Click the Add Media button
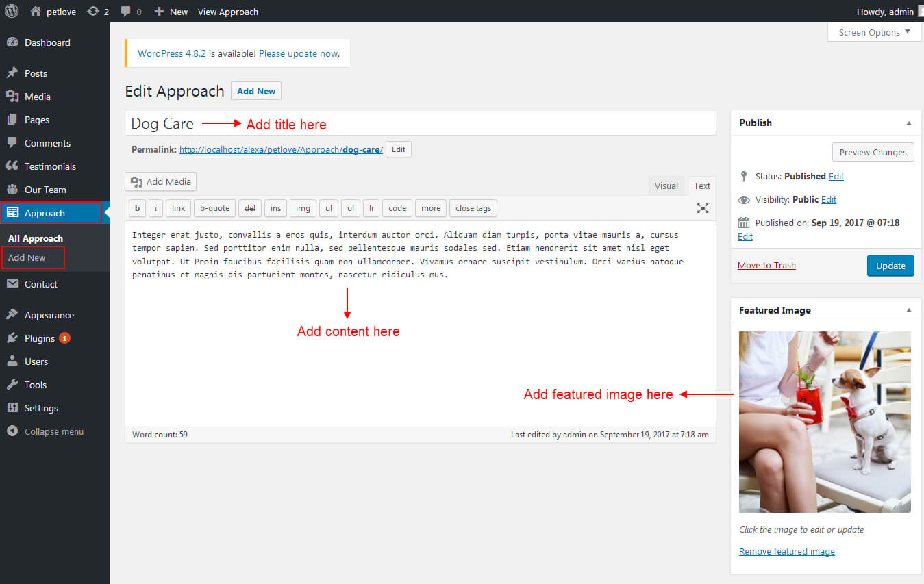The height and width of the screenshot is (584, 924). [x=161, y=181]
